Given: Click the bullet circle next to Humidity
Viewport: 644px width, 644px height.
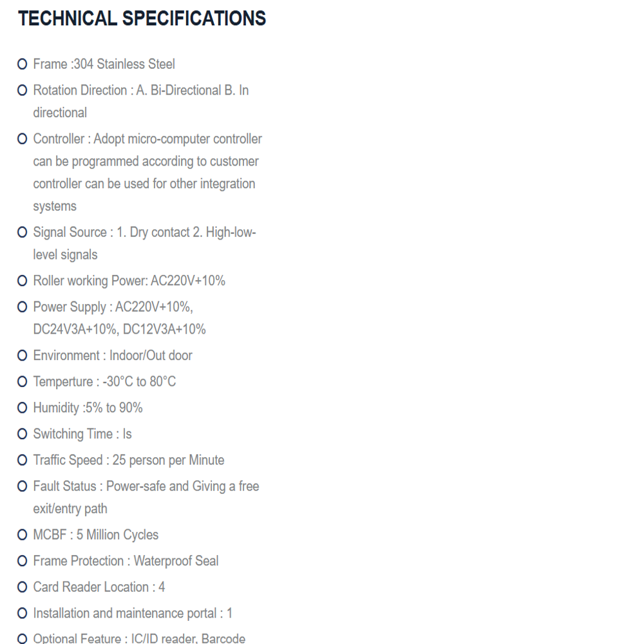Looking at the screenshot, I should (x=22, y=408).
